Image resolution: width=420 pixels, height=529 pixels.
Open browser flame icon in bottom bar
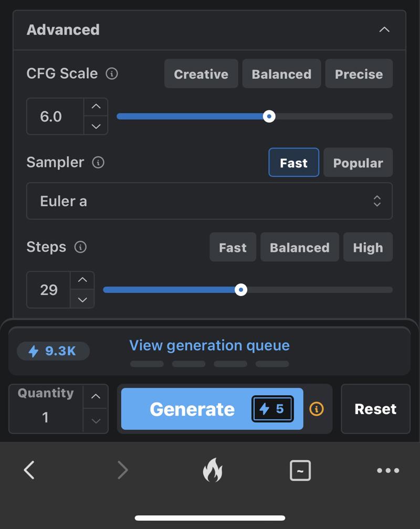(213, 470)
